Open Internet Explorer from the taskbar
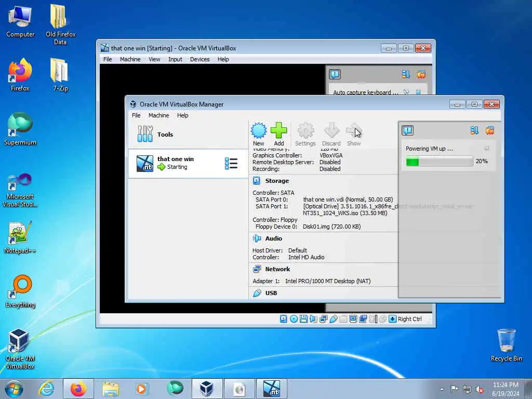532x399 pixels. pos(46,389)
